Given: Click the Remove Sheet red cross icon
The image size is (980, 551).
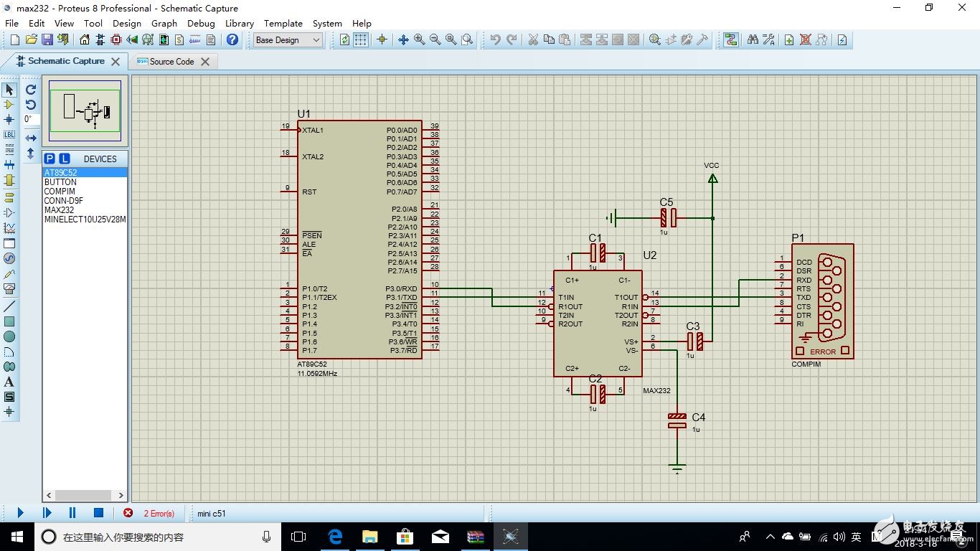Looking at the screenshot, I should [x=806, y=40].
